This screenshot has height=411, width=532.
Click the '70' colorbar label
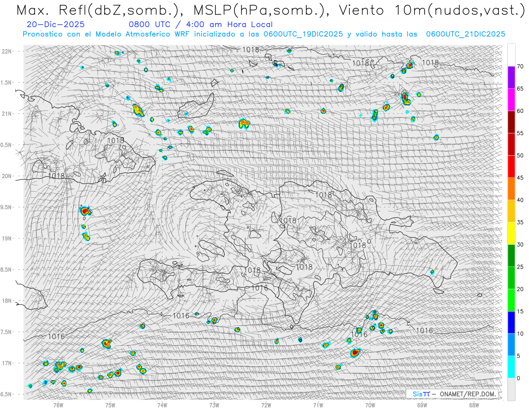(x=520, y=67)
